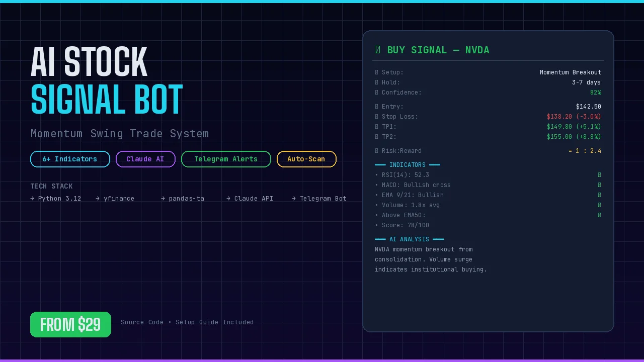
Task: Select the 6+ Indicators pill
Action: click(x=70, y=159)
